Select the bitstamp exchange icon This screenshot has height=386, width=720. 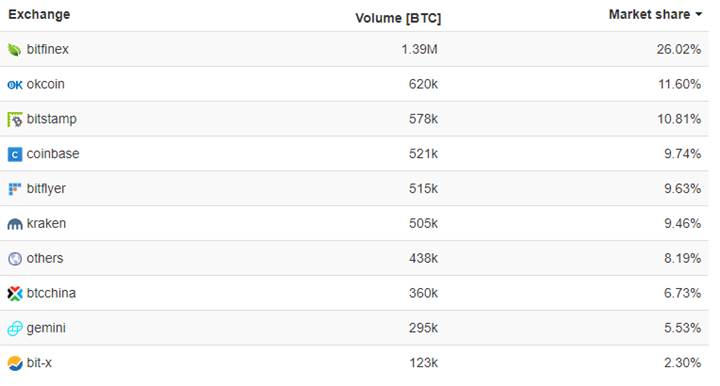click(x=15, y=119)
